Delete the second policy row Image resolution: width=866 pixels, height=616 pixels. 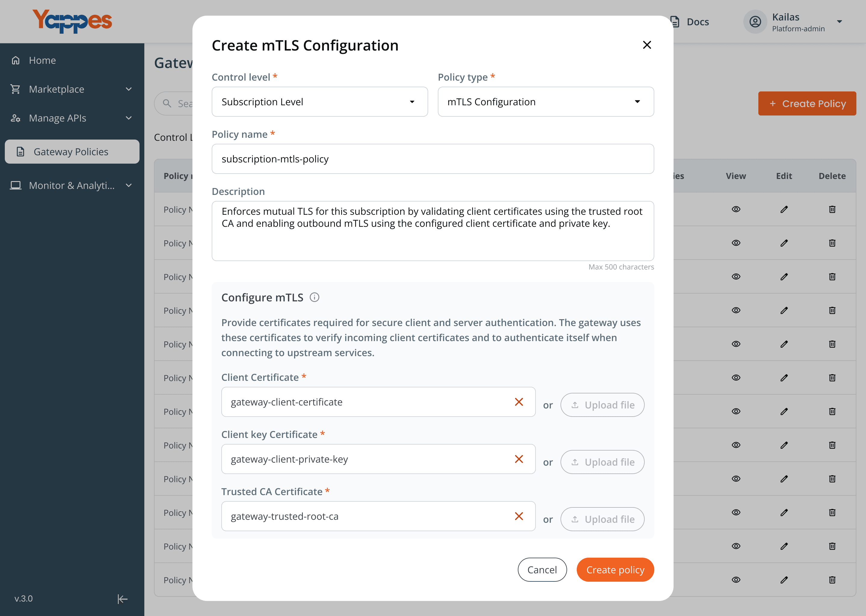coord(832,243)
